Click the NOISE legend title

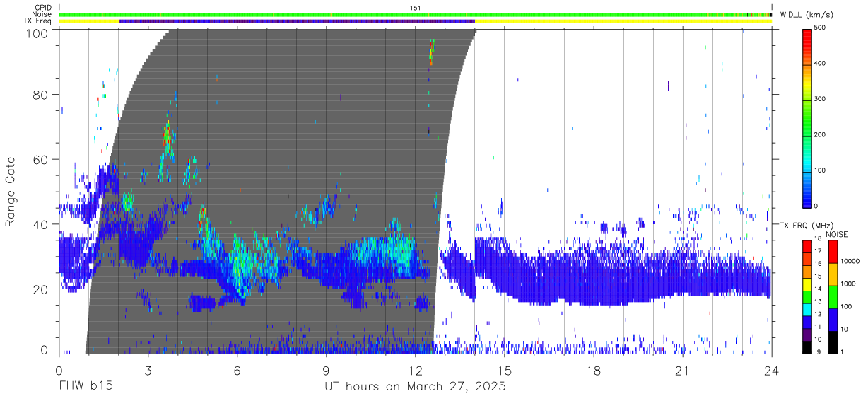pos(837,234)
